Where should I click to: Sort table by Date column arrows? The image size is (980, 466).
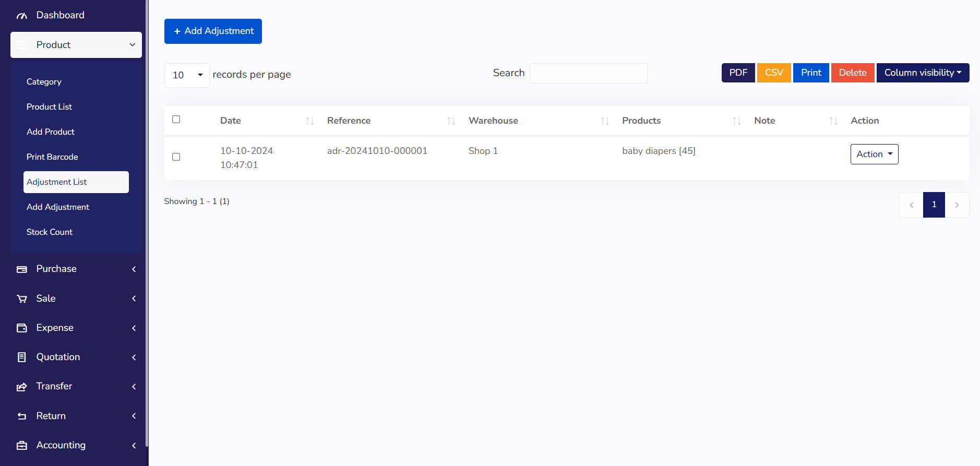[x=309, y=121]
